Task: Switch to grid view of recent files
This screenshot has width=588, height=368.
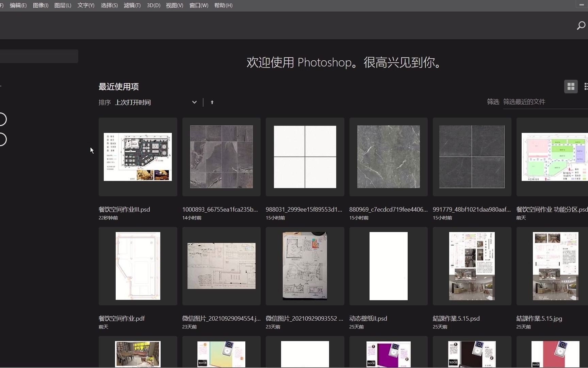Action: pyautogui.click(x=571, y=87)
